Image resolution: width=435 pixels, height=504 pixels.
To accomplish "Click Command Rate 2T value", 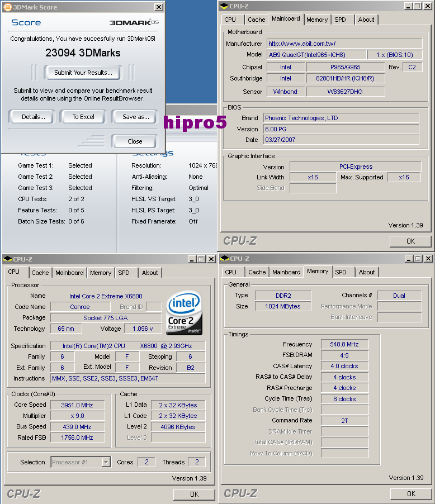I will coord(344,420).
